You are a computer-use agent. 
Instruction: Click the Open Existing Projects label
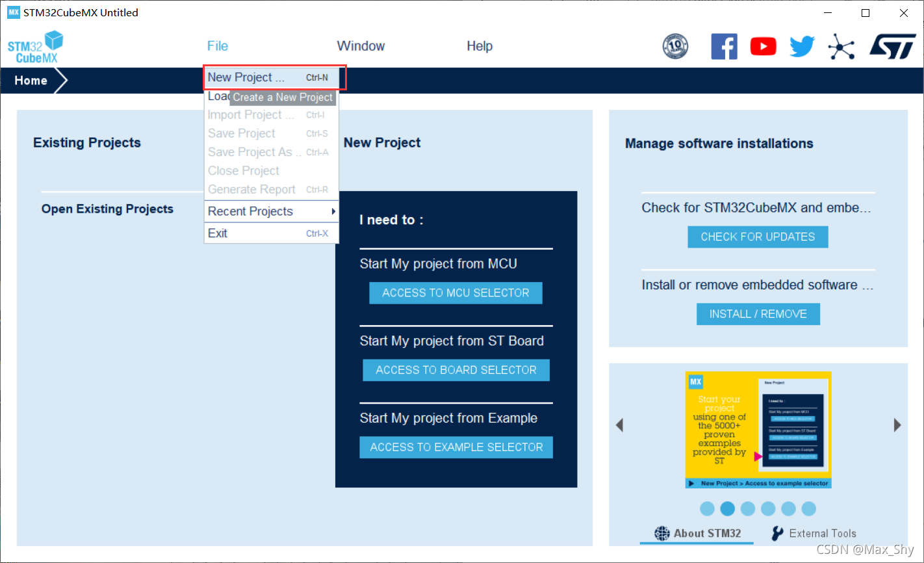click(107, 209)
